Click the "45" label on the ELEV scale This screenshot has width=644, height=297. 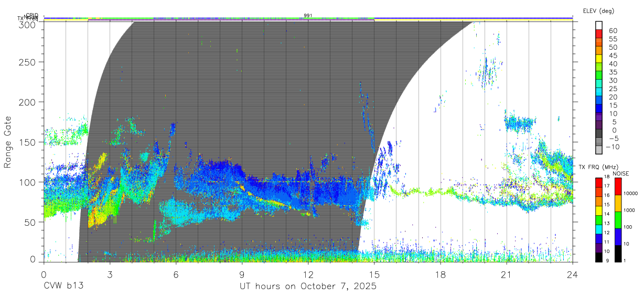coord(613,56)
